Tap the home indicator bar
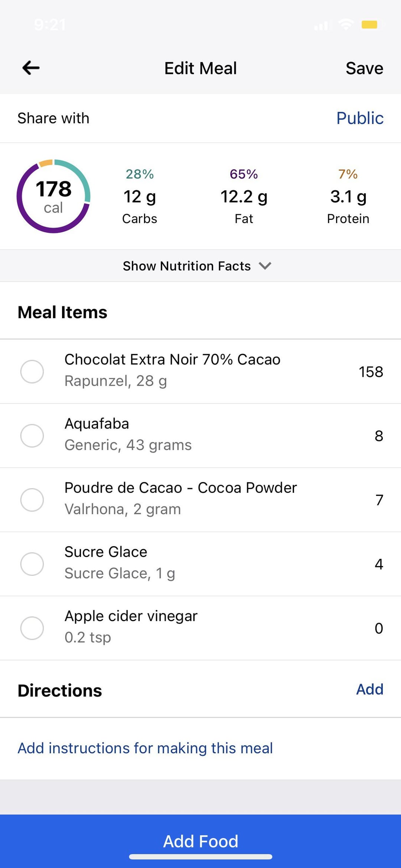Screen dimensions: 401x868 (x=200, y=857)
